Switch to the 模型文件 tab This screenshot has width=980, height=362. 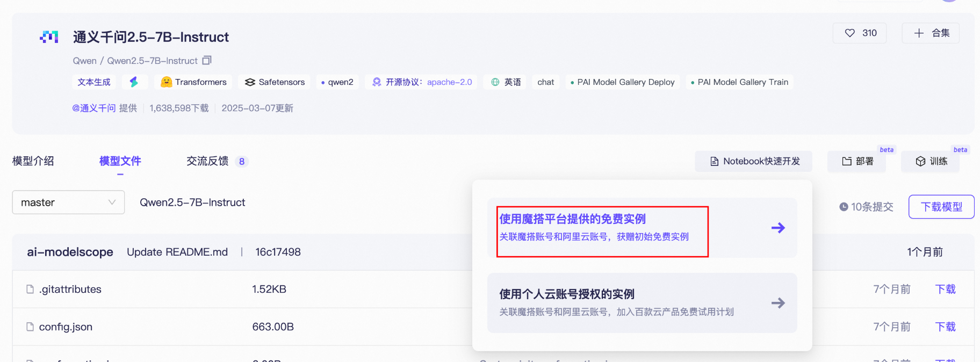(x=120, y=161)
